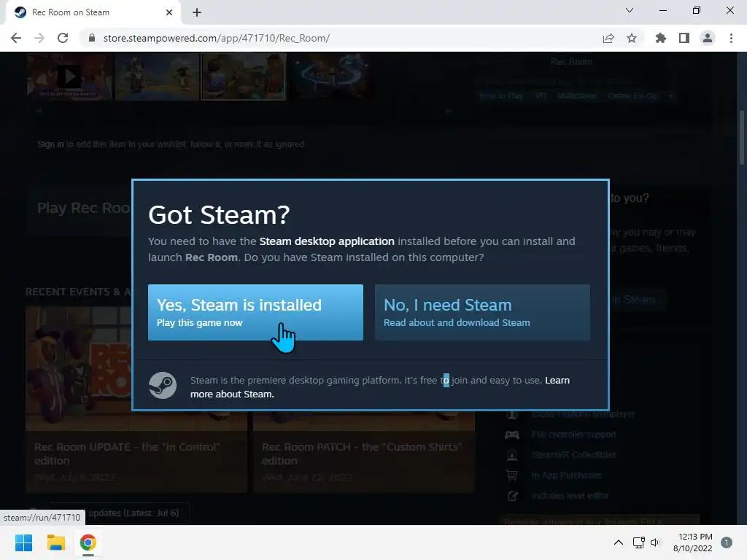
Task: Click the Multiplayer tag
Action: click(576, 96)
